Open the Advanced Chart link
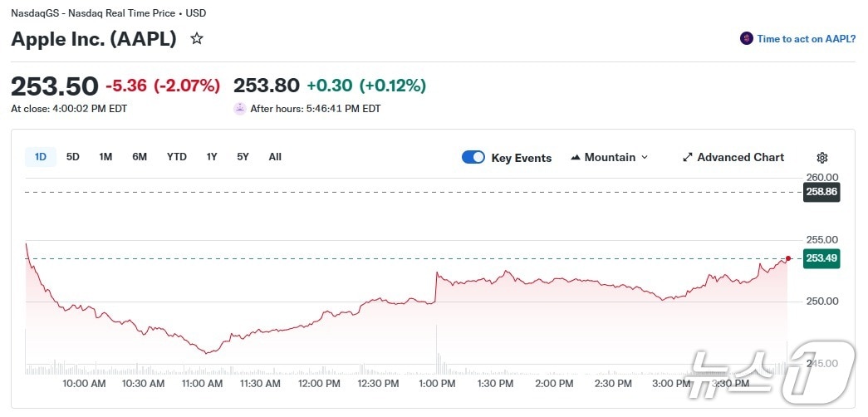The width and height of the screenshot is (868, 417). coord(740,157)
